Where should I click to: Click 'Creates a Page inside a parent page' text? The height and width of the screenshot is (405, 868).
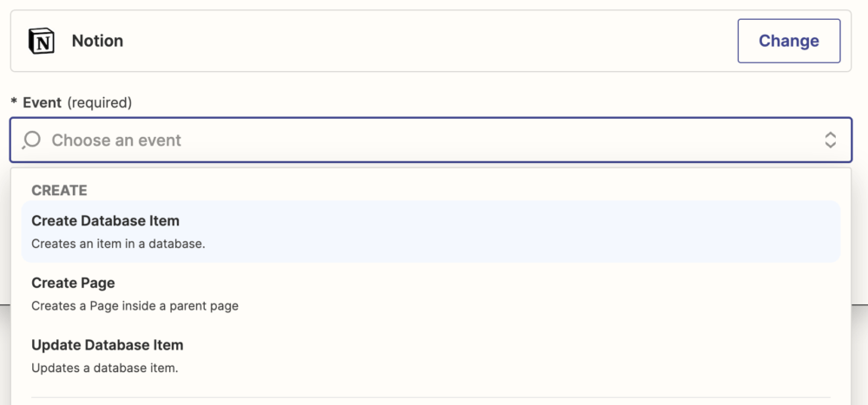[x=135, y=305]
